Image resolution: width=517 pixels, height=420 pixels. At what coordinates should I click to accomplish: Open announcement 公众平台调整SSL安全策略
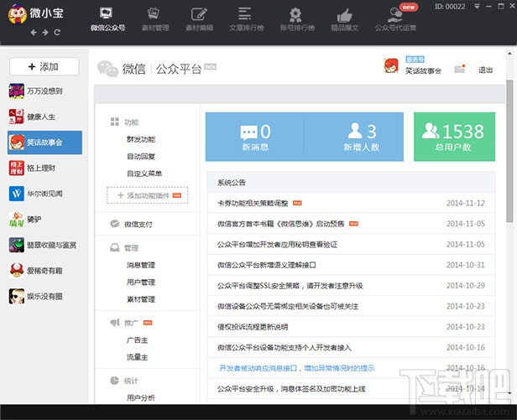(290, 286)
